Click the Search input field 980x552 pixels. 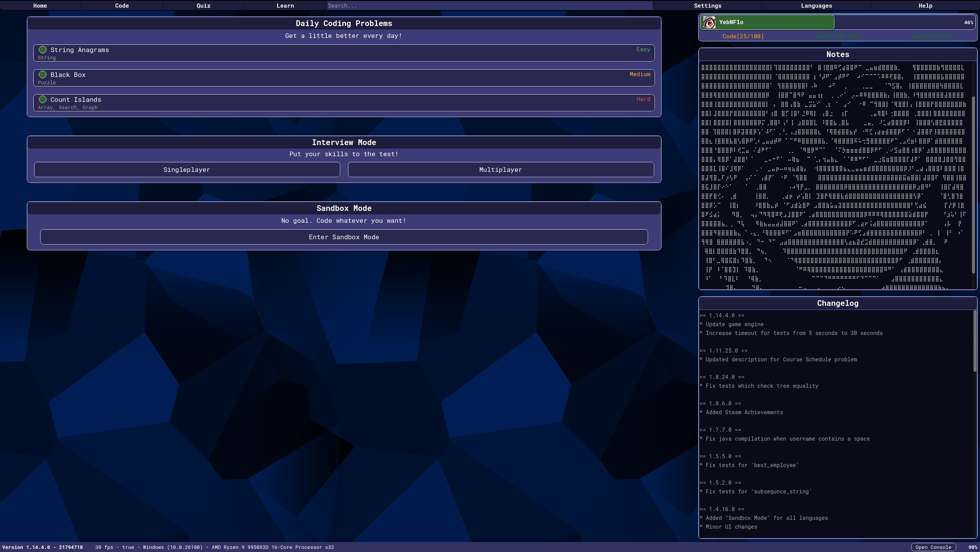pyautogui.click(x=489, y=6)
